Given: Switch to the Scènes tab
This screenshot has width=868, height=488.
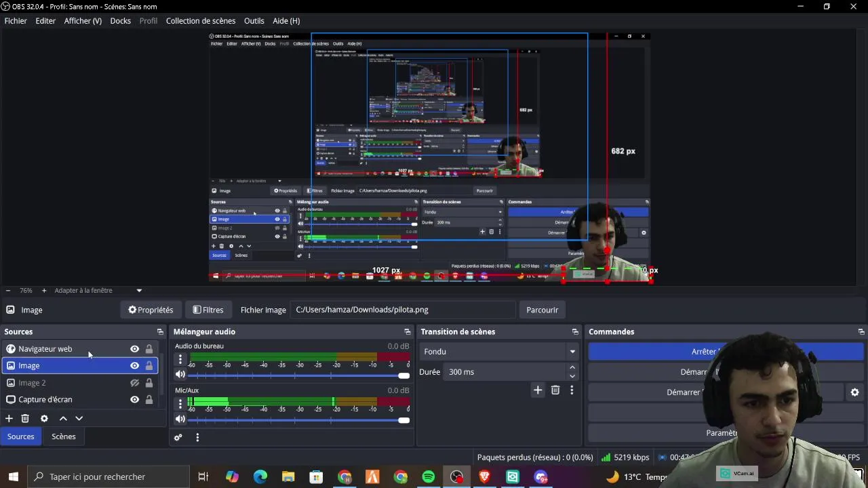Looking at the screenshot, I should click(64, 437).
